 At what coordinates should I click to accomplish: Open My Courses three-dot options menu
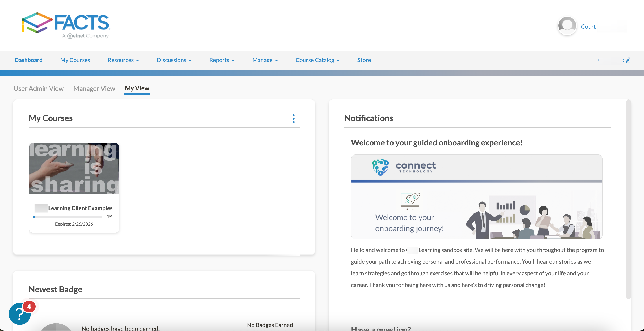(294, 118)
